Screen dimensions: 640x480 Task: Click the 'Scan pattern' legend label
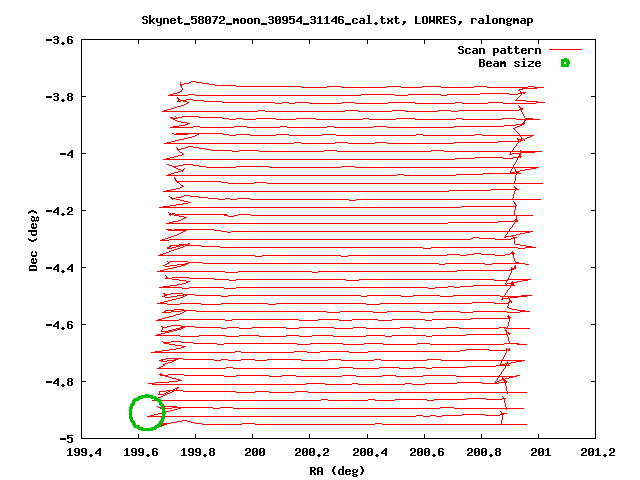pos(499,50)
